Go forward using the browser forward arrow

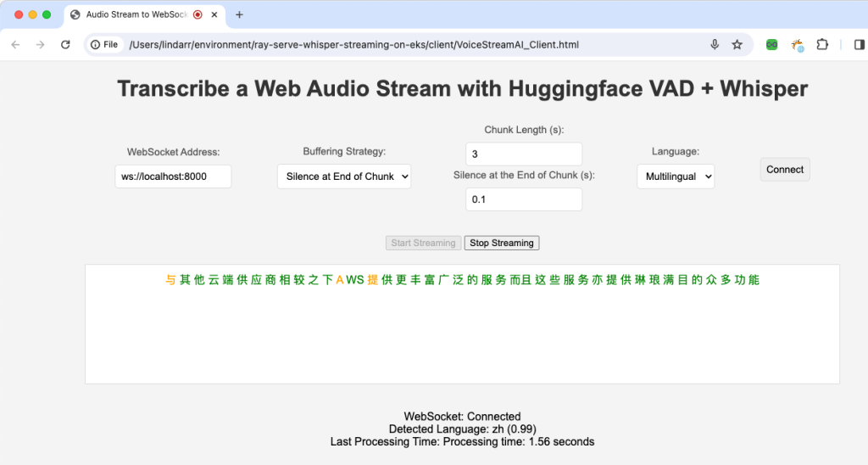click(41, 45)
